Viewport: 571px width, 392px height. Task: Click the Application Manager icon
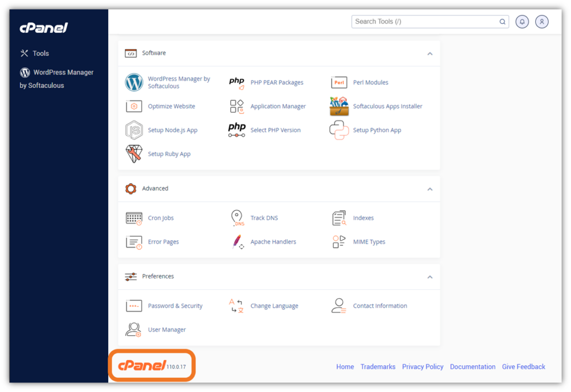click(236, 107)
